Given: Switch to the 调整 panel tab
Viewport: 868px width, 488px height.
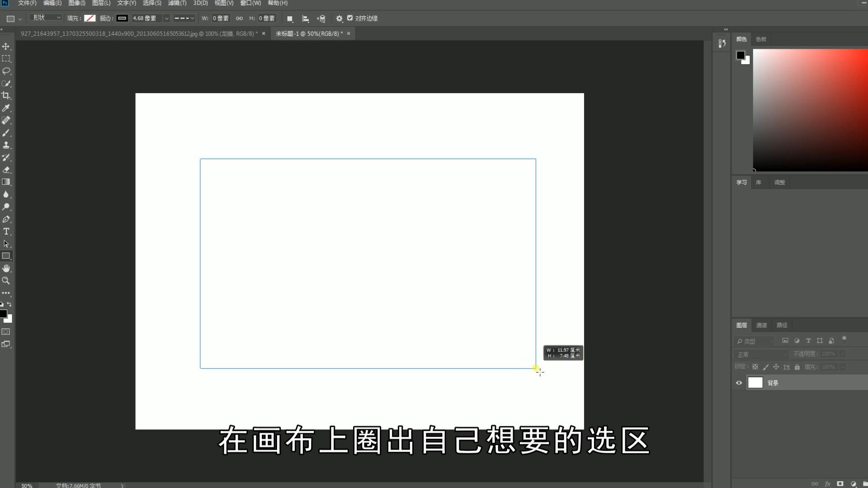Looking at the screenshot, I should pyautogui.click(x=779, y=183).
